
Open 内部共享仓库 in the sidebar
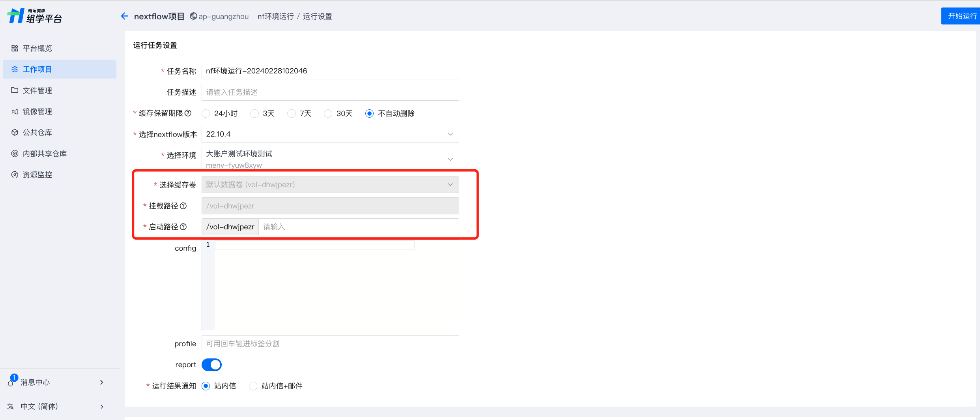pyautogui.click(x=60, y=154)
